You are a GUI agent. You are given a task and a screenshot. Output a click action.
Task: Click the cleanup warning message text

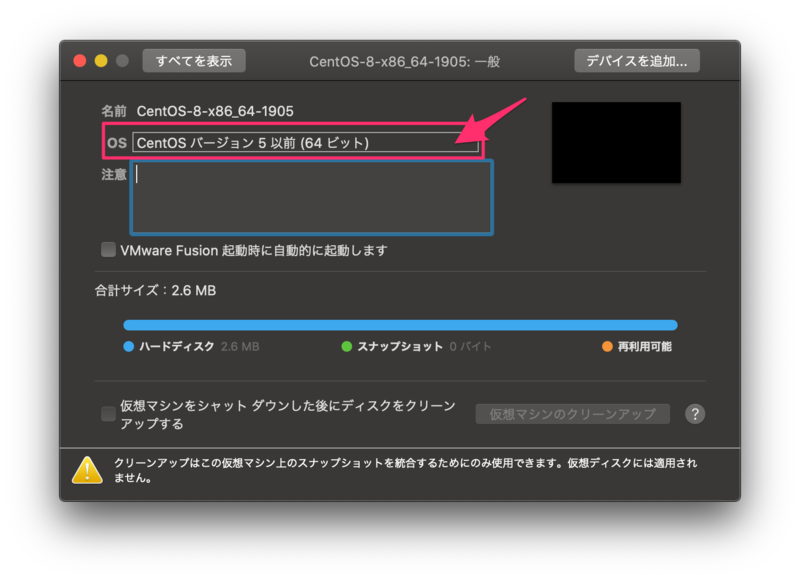click(x=406, y=470)
